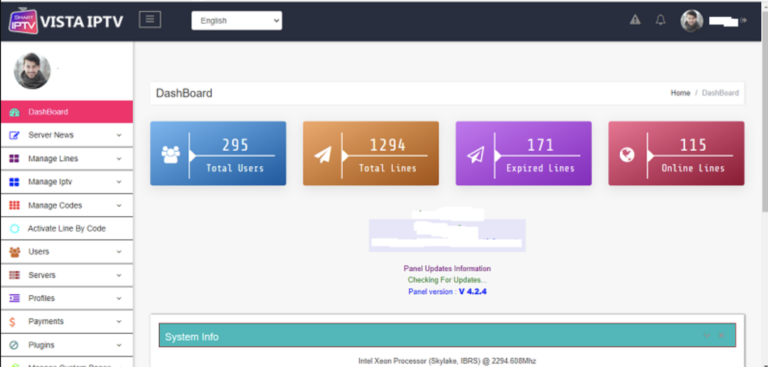Viewport: 768px width, 367px height.
Task: Expand the Server News section
Action: pos(67,135)
